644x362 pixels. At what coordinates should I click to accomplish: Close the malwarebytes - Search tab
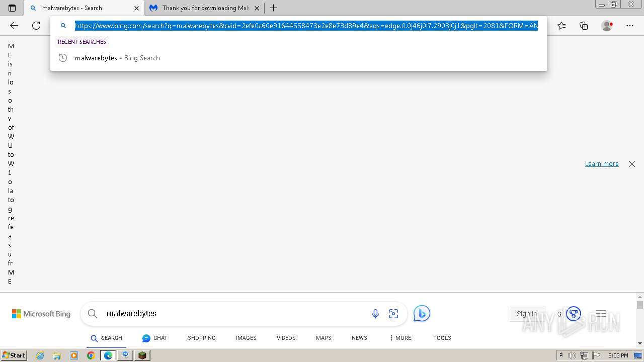[136, 8]
